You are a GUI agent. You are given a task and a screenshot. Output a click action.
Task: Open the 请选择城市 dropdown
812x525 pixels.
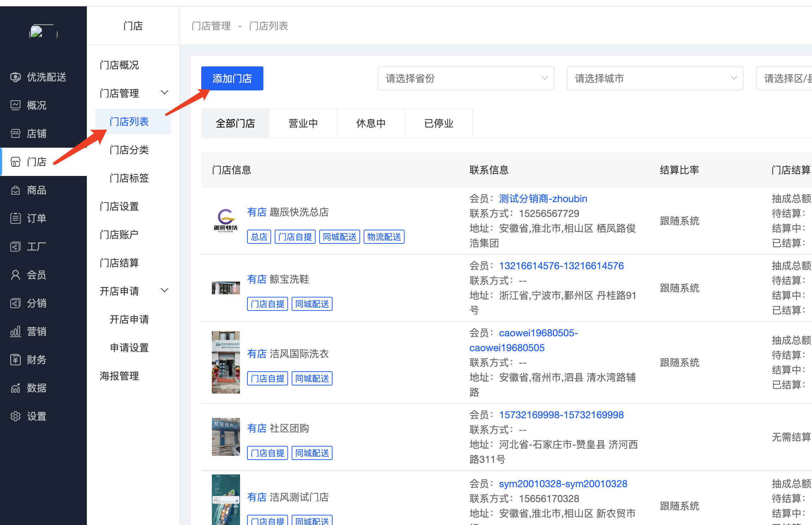point(655,78)
